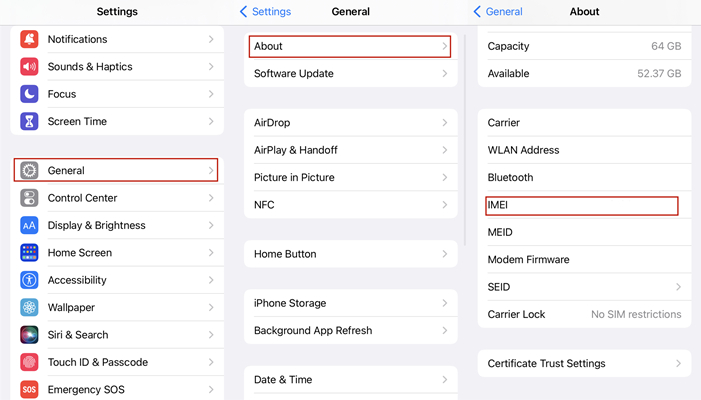The width and height of the screenshot is (701, 400).
Task: Tap the Accessibility figure icon
Action: coord(29,280)
